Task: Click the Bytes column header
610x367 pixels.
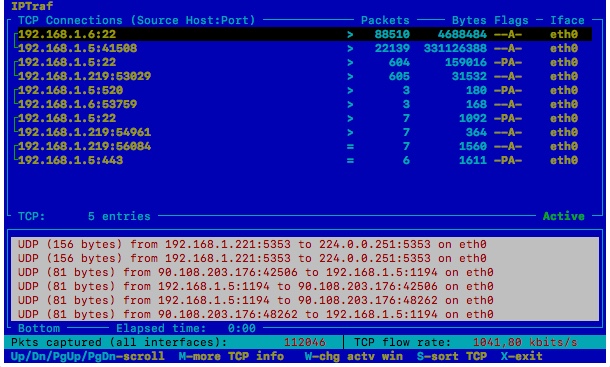Action: 469,20
